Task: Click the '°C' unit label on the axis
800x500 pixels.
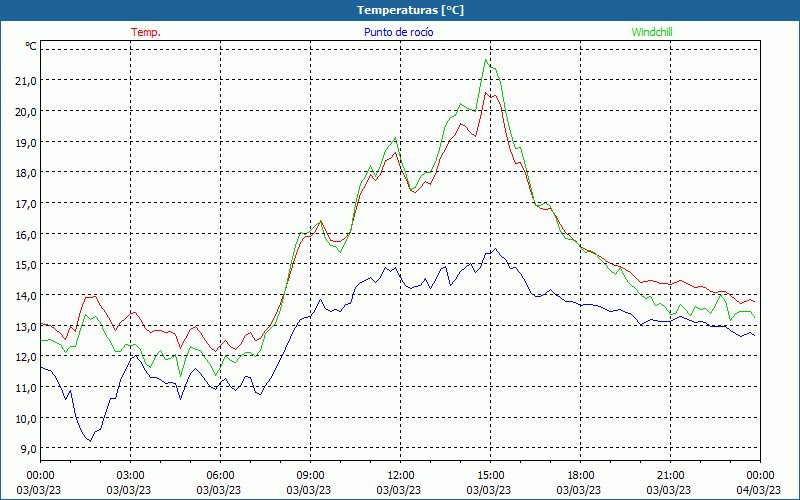Action: click(x=31, y=46)
